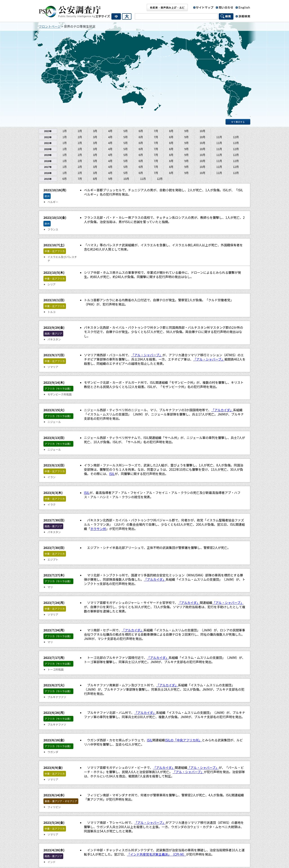Viewport: 289px width, 868px height.
Task: Select 2022年 12月 tab
Action: pyautogui.click(x=236, y=137)
